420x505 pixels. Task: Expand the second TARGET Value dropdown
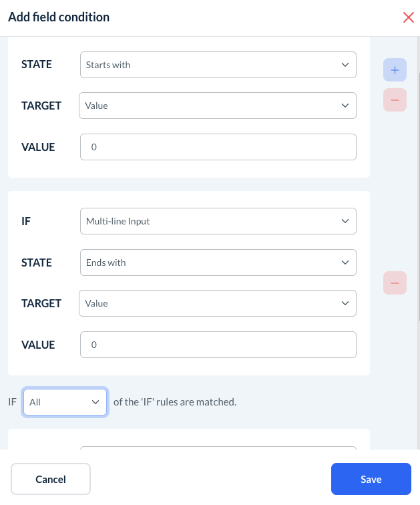tap(218, 303)
